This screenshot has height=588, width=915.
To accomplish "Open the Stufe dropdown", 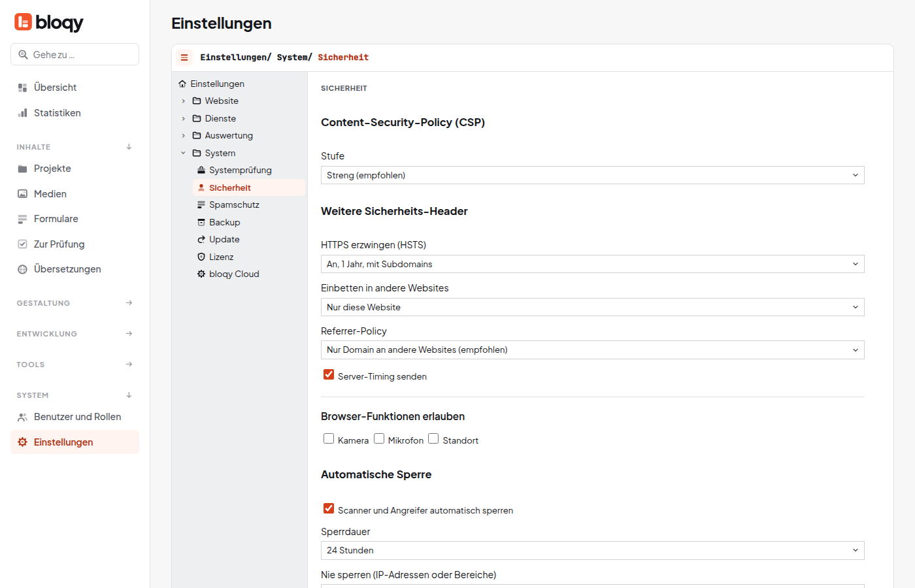I will point(593,175).
